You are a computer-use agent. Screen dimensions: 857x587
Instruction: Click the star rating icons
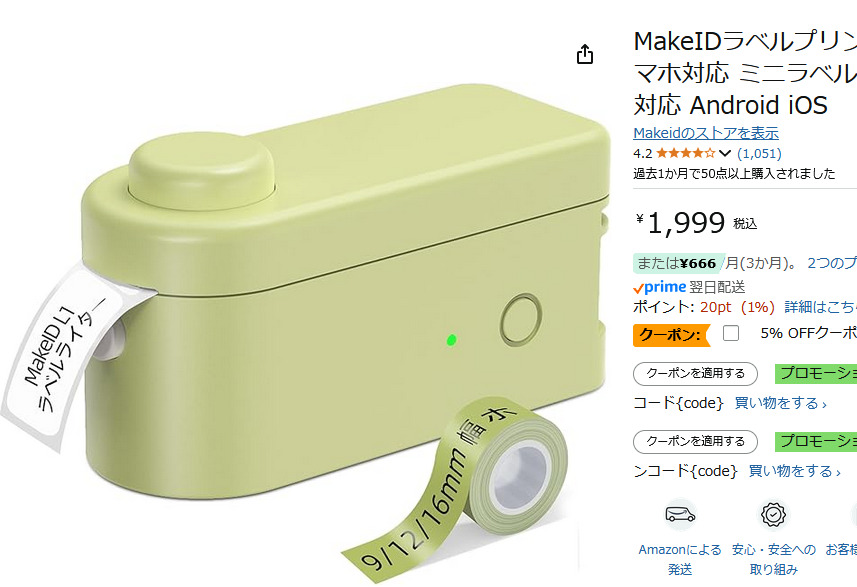(685, 154)
